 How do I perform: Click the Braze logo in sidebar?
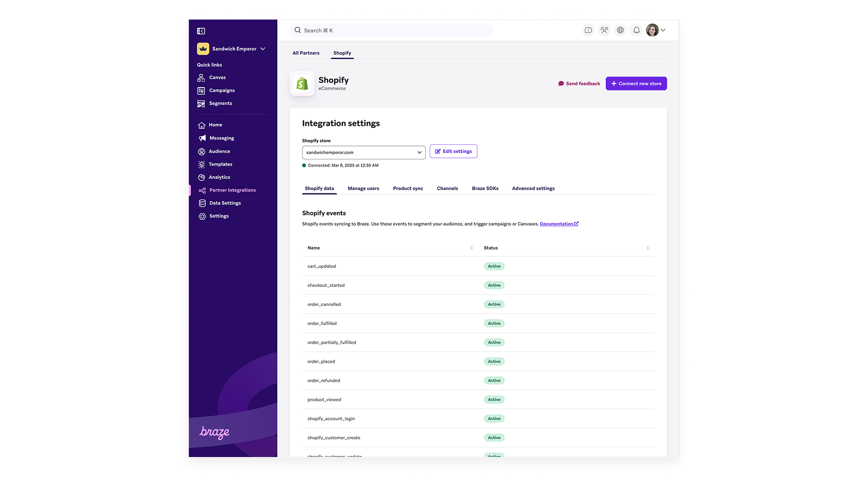214,432
